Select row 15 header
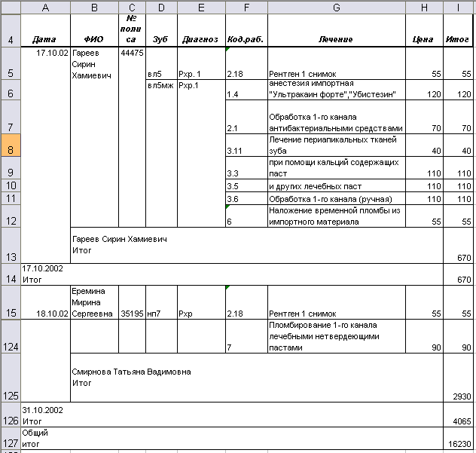This screenshot has height=453, width=476. 11,302
